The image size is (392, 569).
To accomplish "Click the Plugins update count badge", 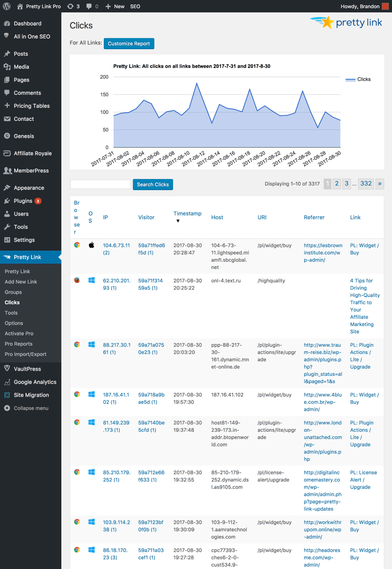I will (x=38, y=201).
